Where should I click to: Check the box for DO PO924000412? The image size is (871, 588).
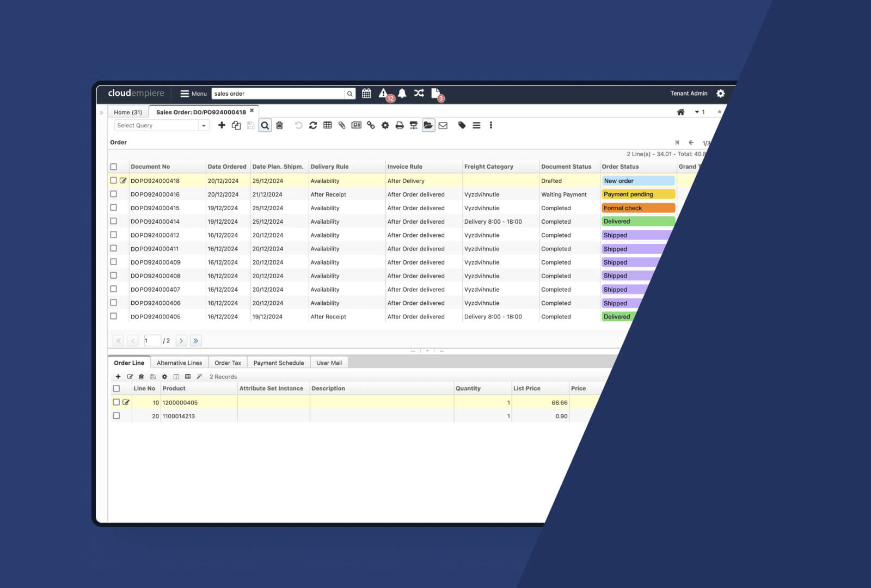click(x=114, y=235)
